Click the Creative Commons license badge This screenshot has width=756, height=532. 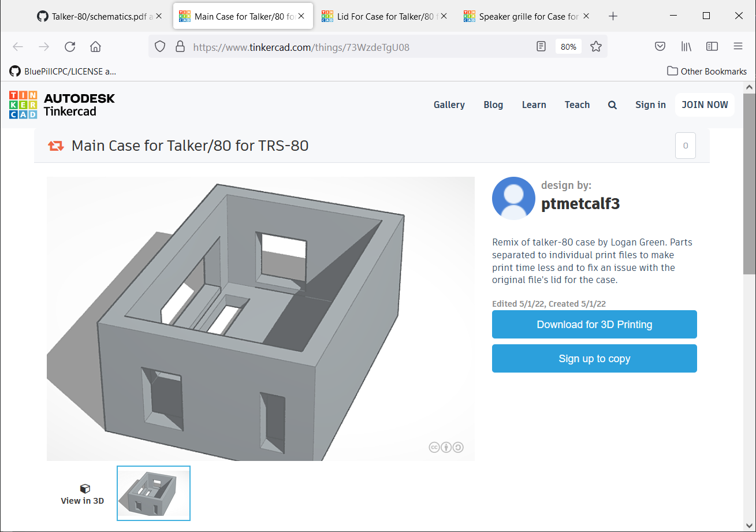446,447
